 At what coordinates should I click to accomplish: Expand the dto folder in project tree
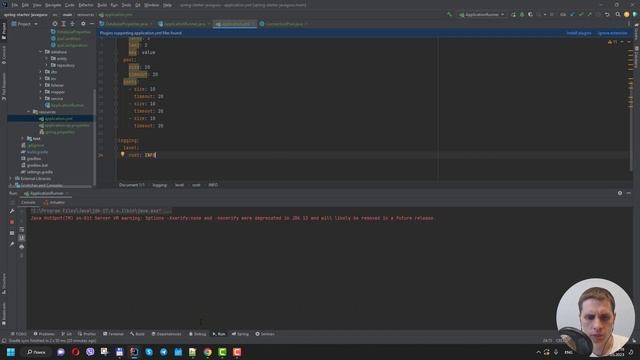point(41,72)
